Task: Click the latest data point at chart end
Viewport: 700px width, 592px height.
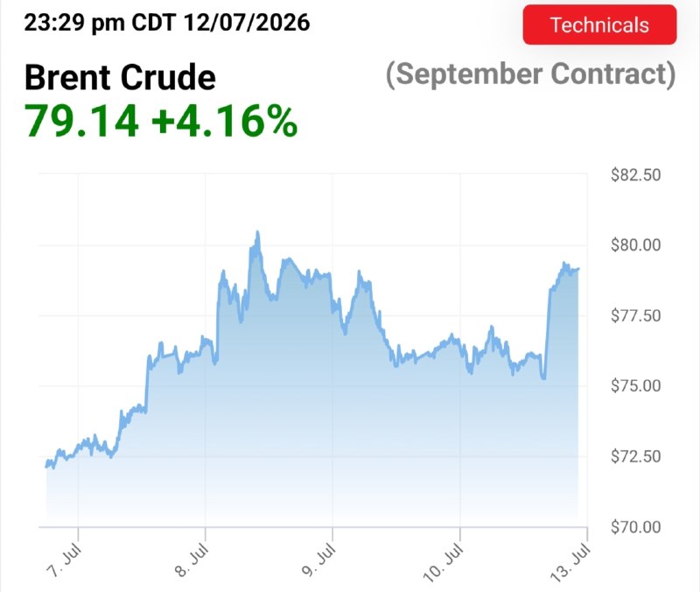Action: [578, 269]
